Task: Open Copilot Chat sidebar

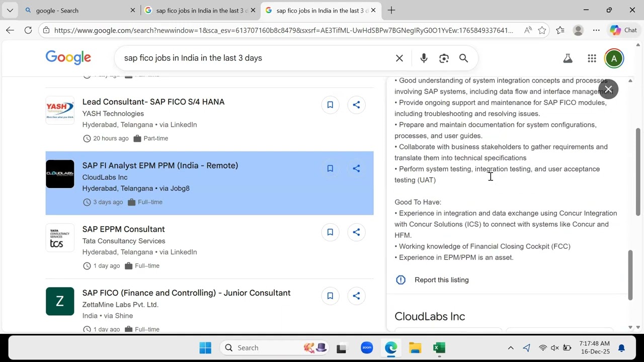Action: click(x=623, y=30)
